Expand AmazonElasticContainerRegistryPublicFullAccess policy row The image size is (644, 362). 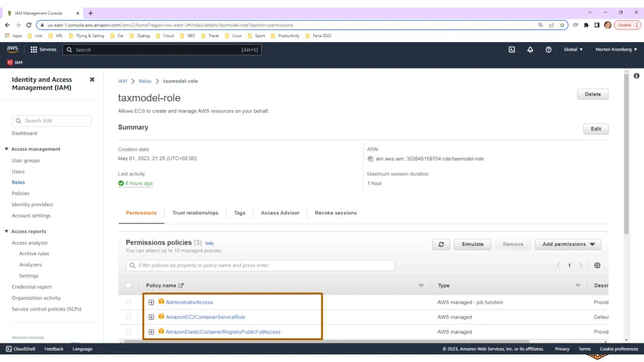[151, 332]
